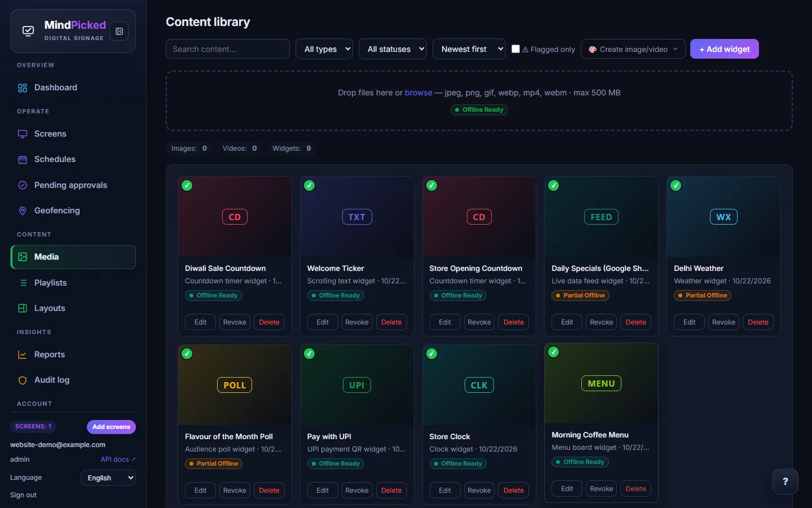Delete the Morning Coffee Menu widget
Image resolution: width=812 pixels, height=508 pixels.
coord(636,489)
